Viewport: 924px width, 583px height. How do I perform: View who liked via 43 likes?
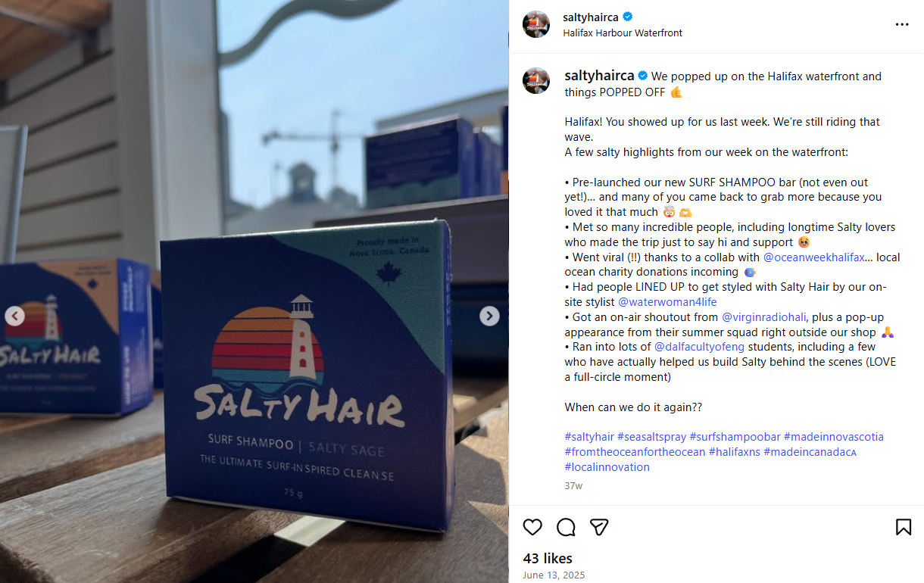coord(547,558)
